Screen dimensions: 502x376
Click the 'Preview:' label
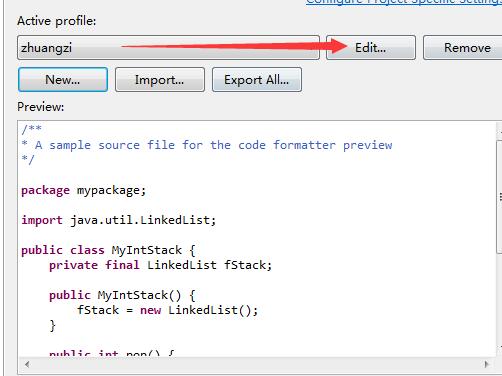tap(41, 107)
